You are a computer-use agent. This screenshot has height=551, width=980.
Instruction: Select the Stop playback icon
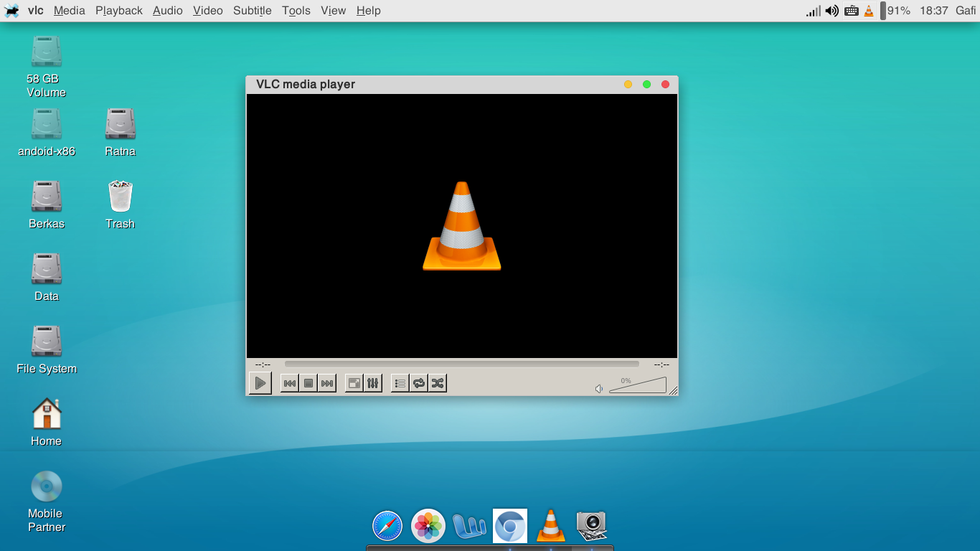[308, 382]
